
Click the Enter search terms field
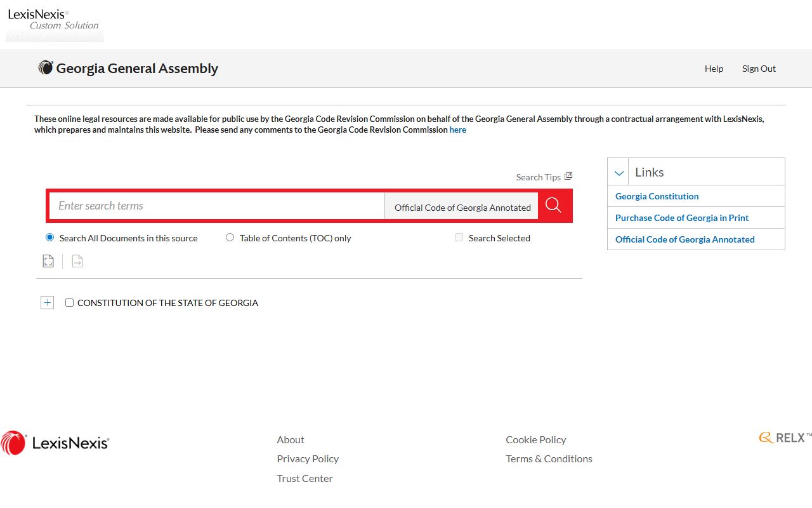pos(217,206)
